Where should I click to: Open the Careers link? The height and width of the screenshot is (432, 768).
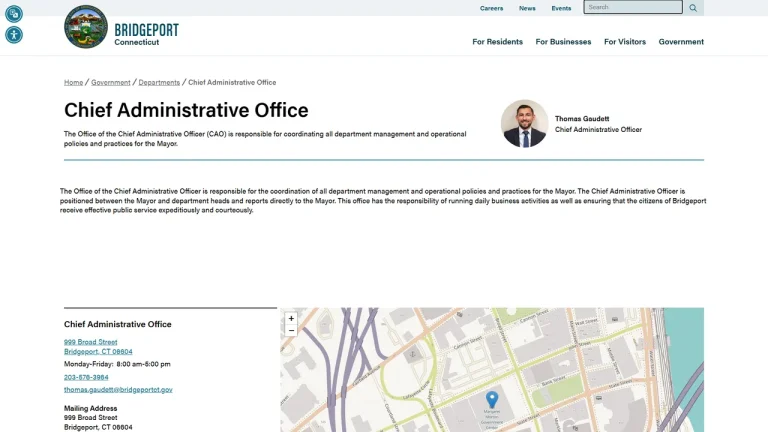point(491,8)
